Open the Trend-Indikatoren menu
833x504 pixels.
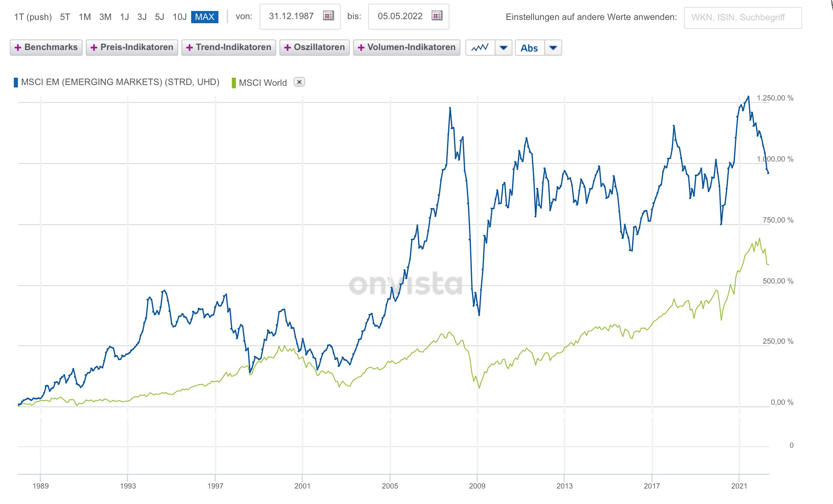pos(229,48)
